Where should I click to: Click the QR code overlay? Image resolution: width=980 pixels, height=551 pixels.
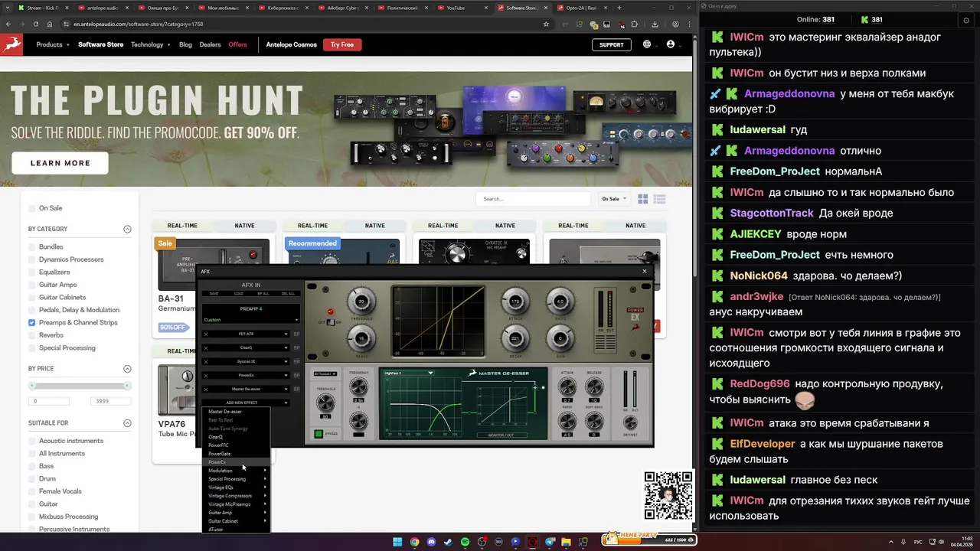(668, 495)
